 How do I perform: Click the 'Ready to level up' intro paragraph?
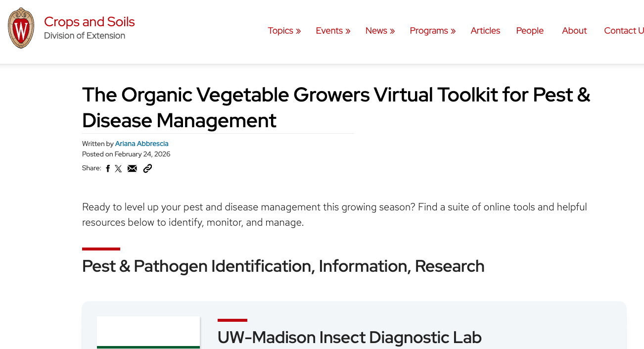[x=334, y=214]
